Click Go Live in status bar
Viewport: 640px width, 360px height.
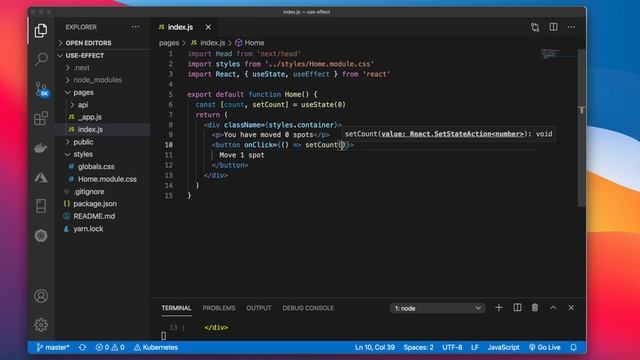coord(544,347)
